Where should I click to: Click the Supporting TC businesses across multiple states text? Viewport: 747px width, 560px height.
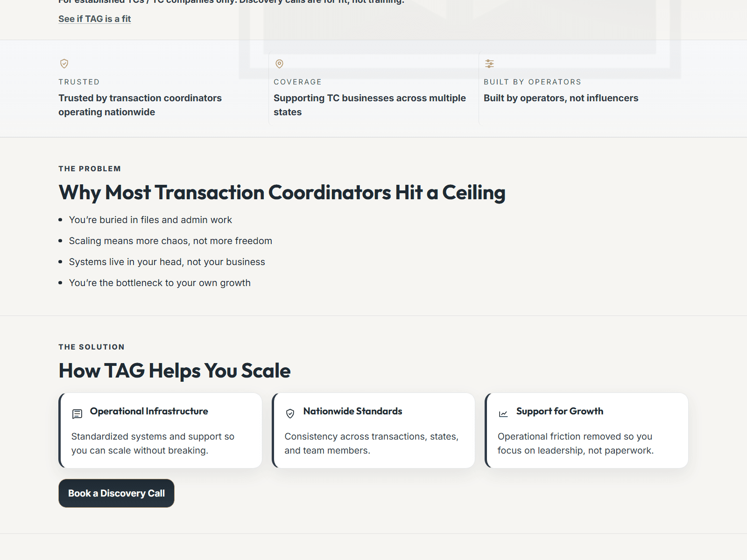370,105
